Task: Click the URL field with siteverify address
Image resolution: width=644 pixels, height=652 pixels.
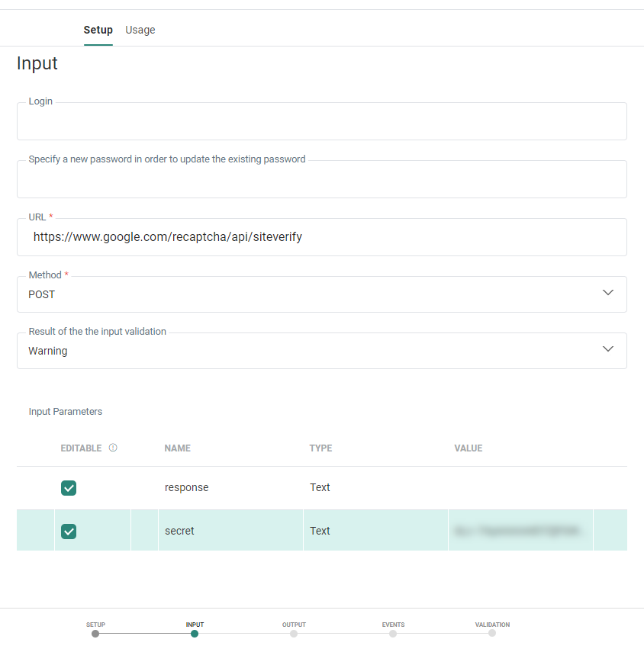Action: pos(321,237)
